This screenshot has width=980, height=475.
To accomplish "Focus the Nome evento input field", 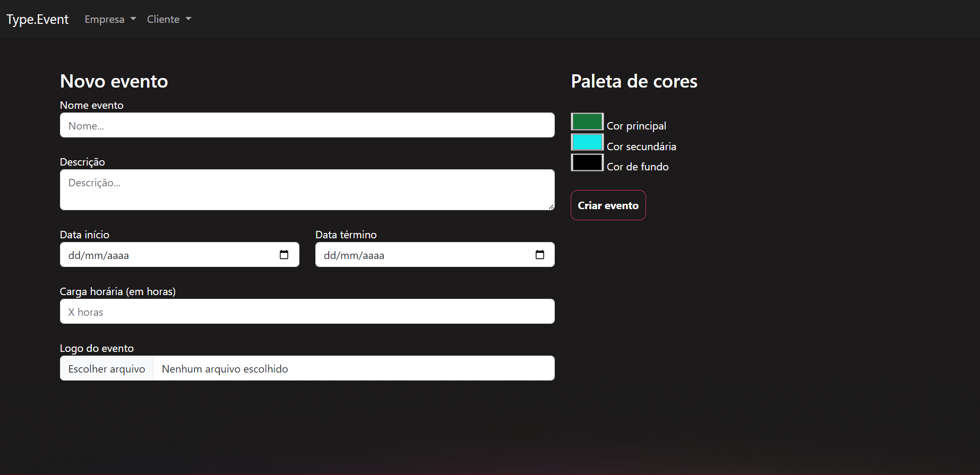I will coord(307,125).
